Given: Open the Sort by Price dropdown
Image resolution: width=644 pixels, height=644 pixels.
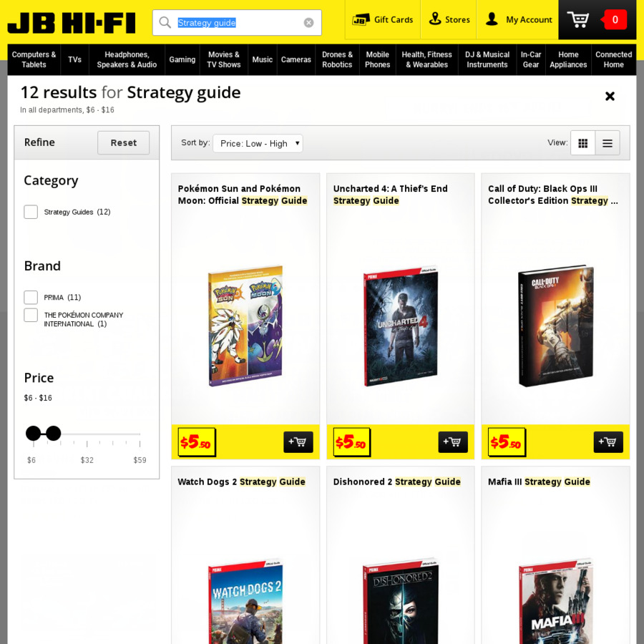Looking at the screenshot, I should click(x=258, y=143).
